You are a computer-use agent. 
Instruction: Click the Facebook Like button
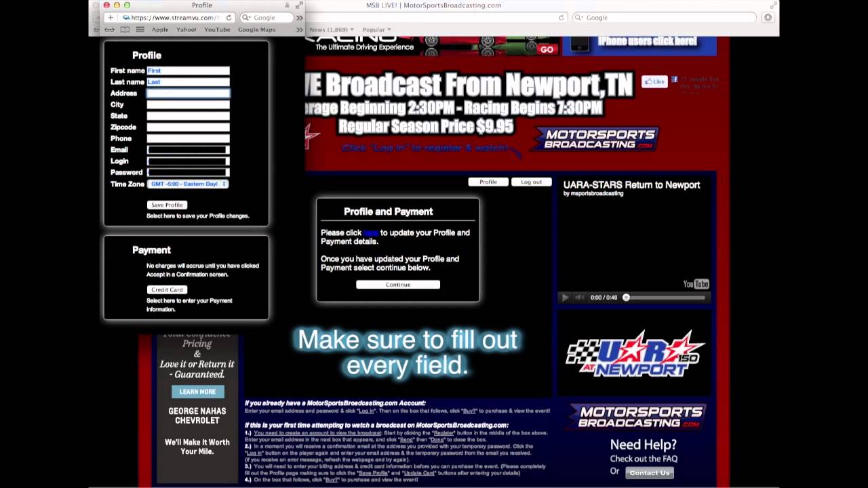click(654, 82)
